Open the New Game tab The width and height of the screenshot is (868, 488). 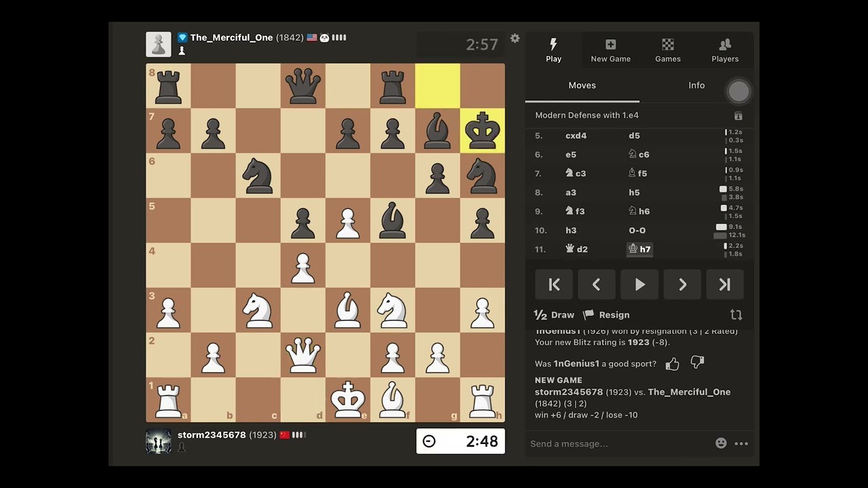pos(610,51)
